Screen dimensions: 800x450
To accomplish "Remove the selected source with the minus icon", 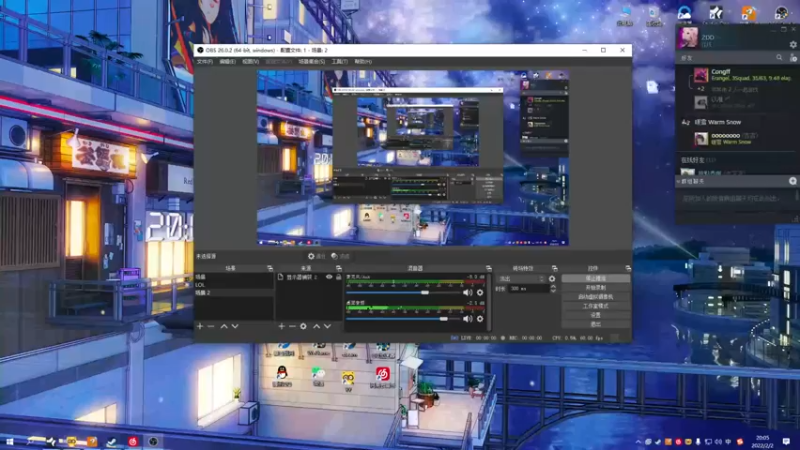I will (292, 326).
